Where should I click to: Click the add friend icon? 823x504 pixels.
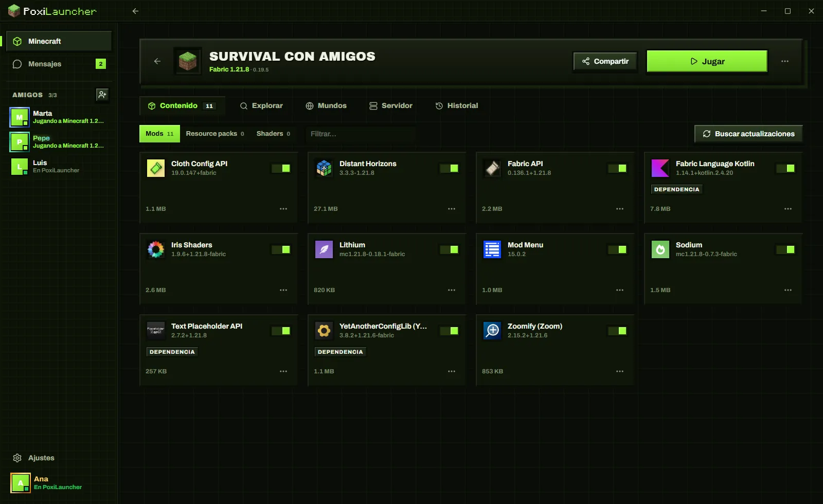[x=102, y=95]
